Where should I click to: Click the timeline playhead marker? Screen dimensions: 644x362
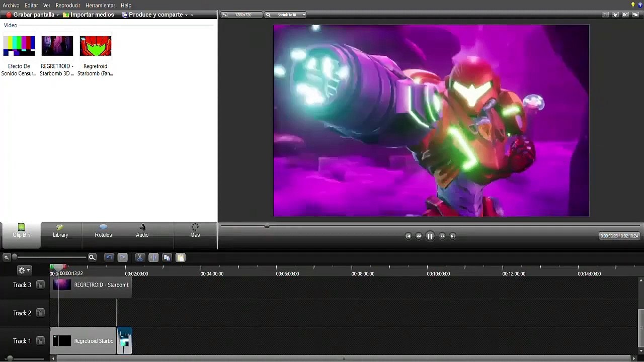58,267
